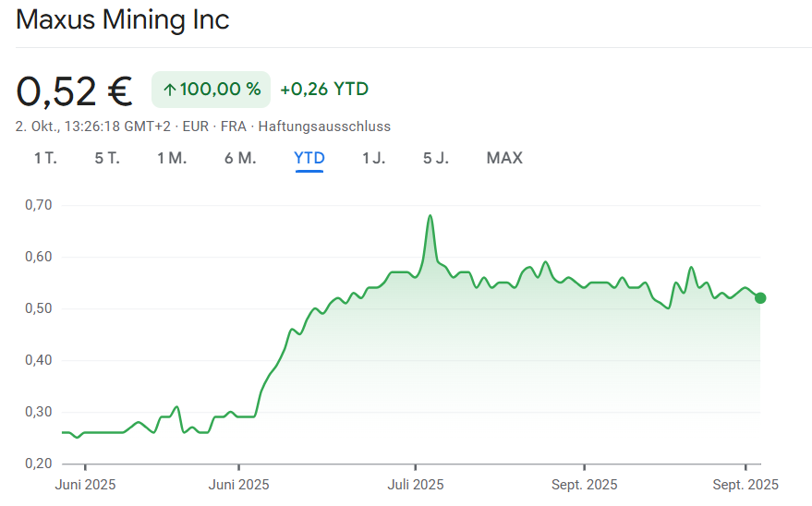The width and height of the screenshot is (812, 506).
Task: Click the active YTD tab
Action: tap(309, 158)
